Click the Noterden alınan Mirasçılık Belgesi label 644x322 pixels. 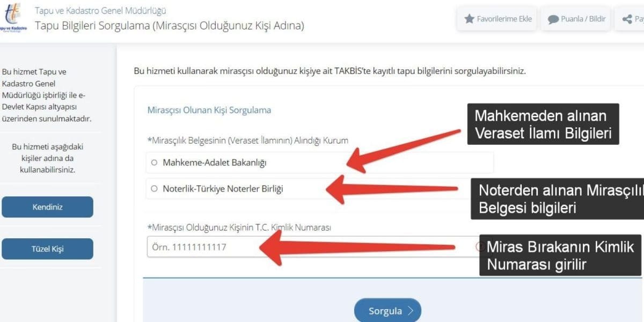click(558, 199)
